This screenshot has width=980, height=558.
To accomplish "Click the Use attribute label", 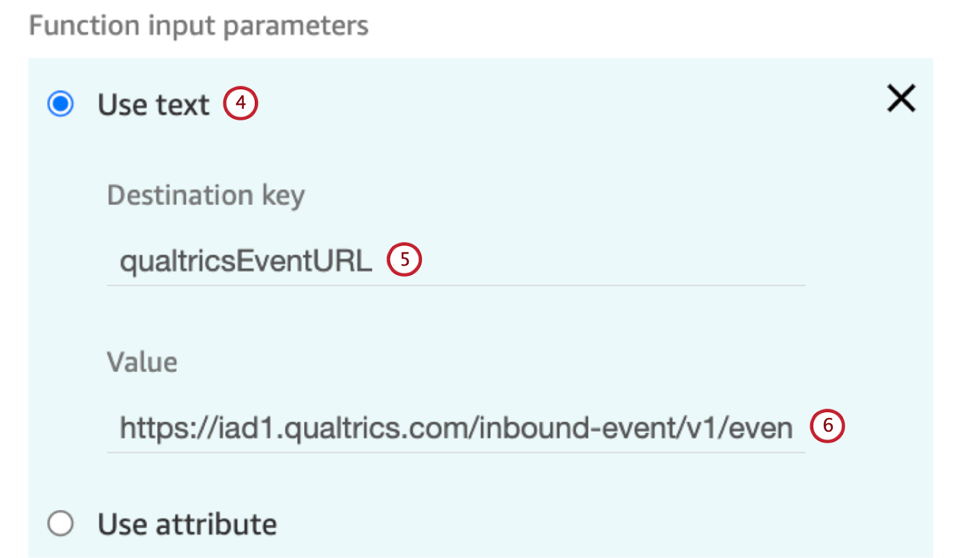I will (x=187, y=524).
